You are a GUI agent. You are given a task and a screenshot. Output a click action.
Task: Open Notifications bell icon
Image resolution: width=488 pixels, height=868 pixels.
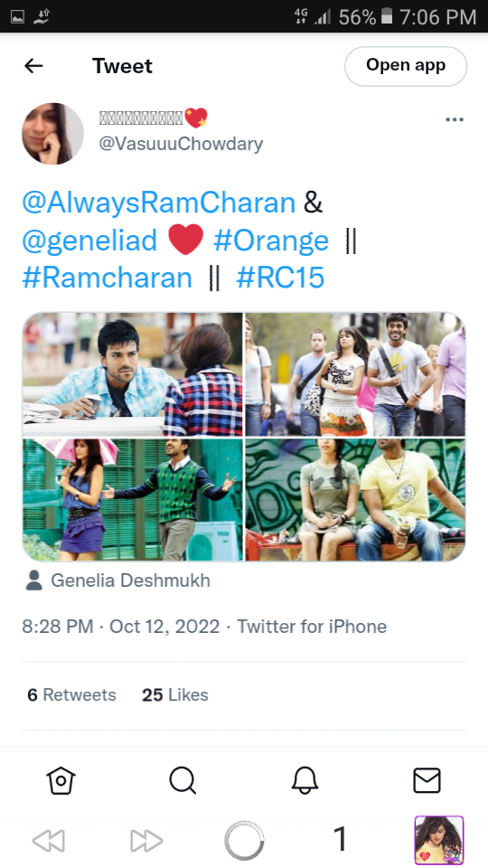click(305, 780)
